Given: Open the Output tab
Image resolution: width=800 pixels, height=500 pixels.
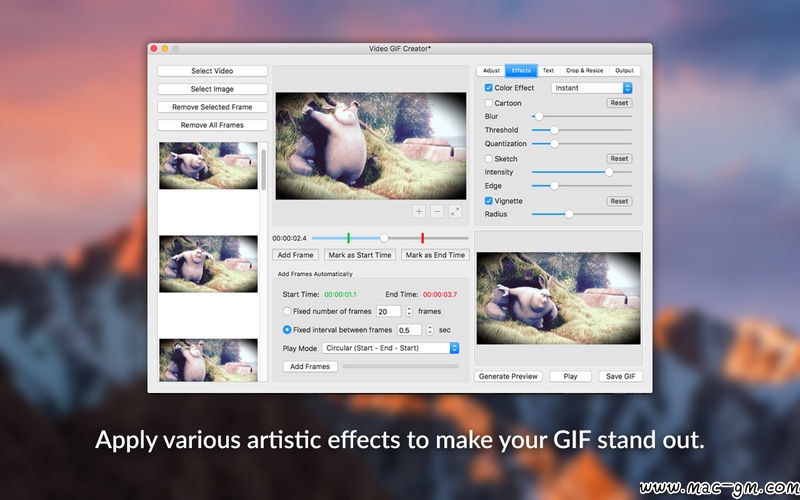Looking at the screenshot, I should tap(624, 70).
